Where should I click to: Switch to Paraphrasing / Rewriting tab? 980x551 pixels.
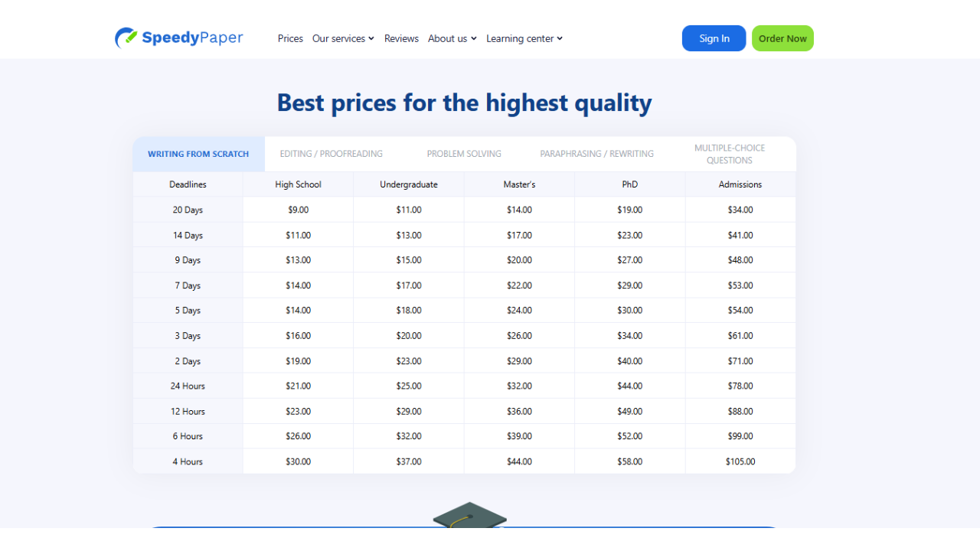(596, 154)
